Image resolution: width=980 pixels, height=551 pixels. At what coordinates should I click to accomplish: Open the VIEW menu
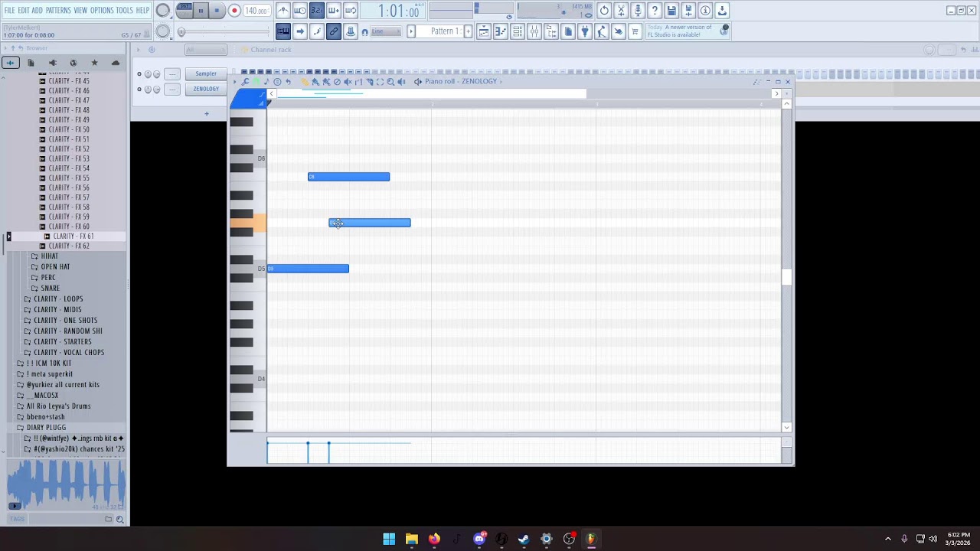coord(80,10)
